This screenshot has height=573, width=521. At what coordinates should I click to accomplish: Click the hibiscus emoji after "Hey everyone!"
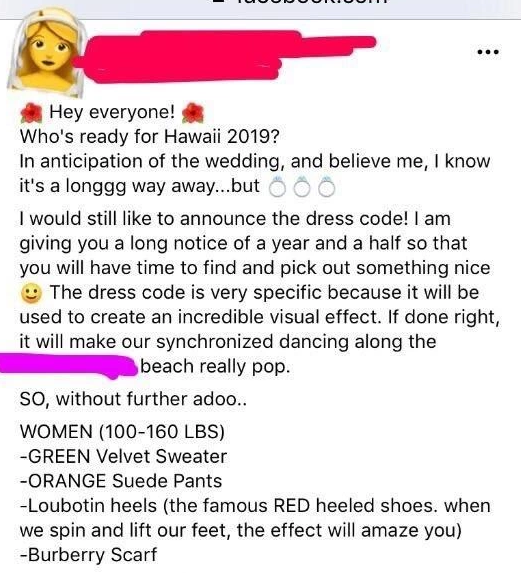click(193, 113)
